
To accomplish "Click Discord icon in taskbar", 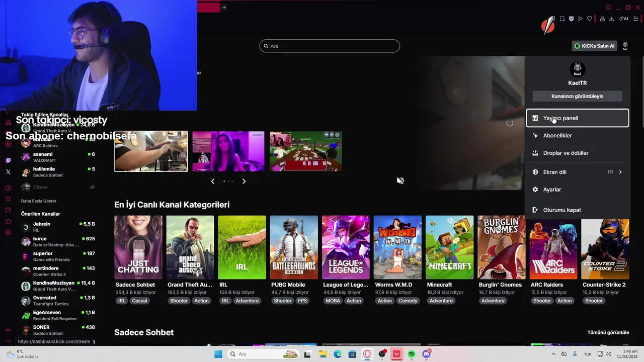I will pos(427,354).
